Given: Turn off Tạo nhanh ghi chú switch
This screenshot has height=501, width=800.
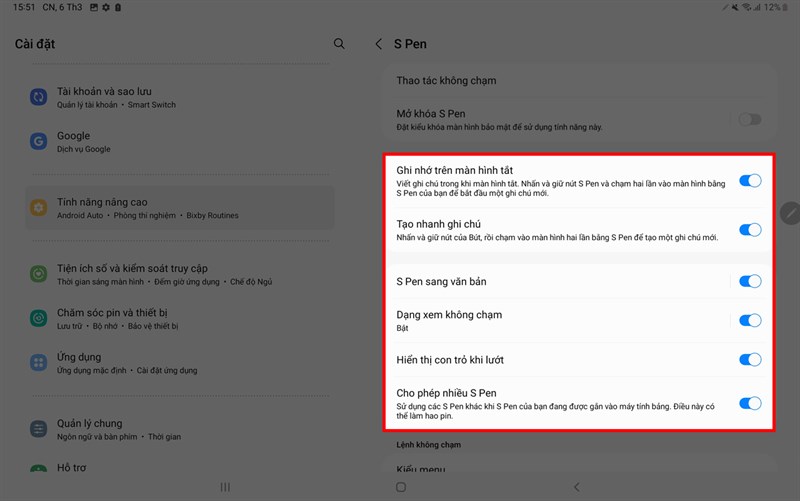Looking at the screenshot, I should (750, 230).
